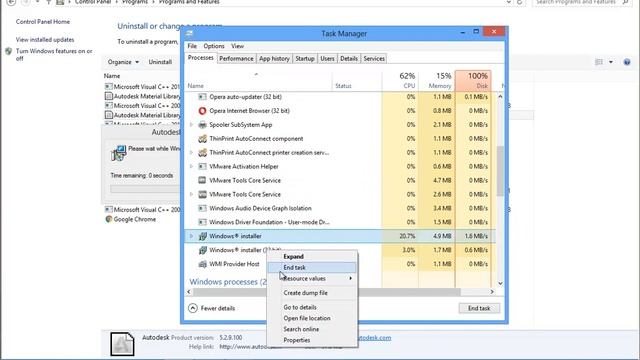Click the installer icon in the Autodesk dialog
Image resolution: width=640 pixels, height=360 pixels.
(118, 153)
